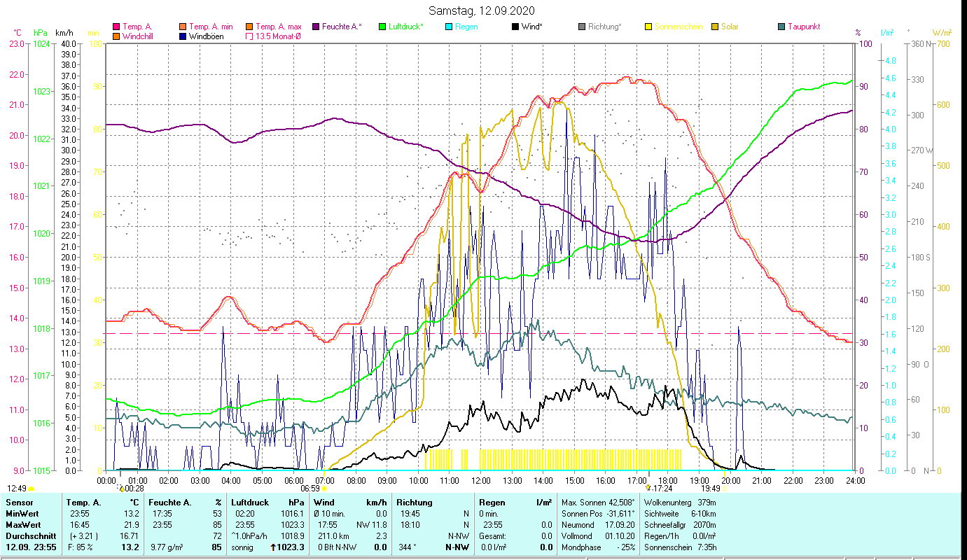Select the Durchschnitt row label
The height and width of the screenshot is (560, 967).
click(29, 536)
